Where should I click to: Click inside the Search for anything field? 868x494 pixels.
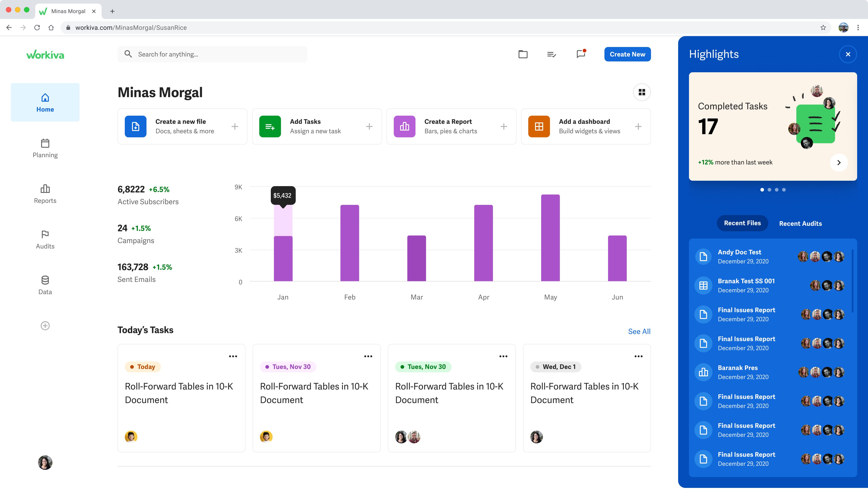click(x=212, y=54)
